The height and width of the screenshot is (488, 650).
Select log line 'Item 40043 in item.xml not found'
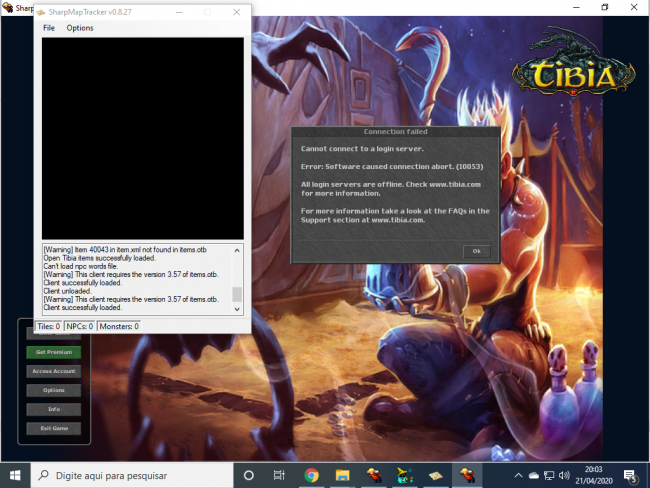click(x=125, y=250)
